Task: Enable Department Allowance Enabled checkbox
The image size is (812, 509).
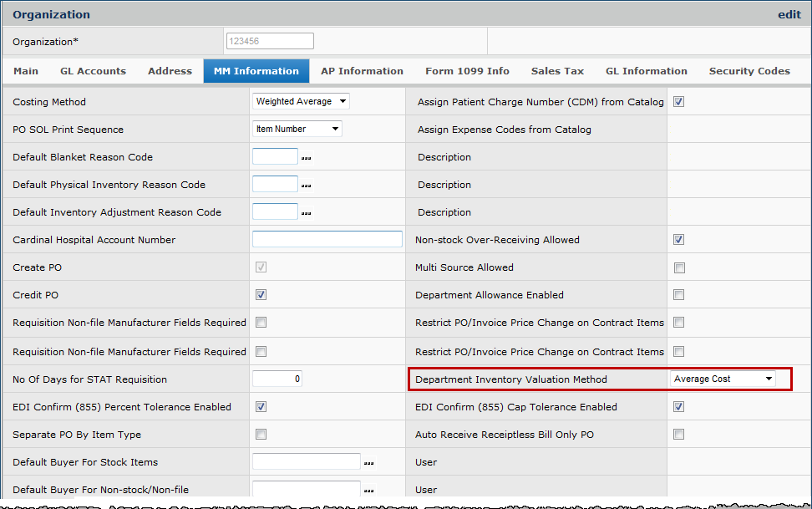Action: pyautogui.click(x=679, y=295)
